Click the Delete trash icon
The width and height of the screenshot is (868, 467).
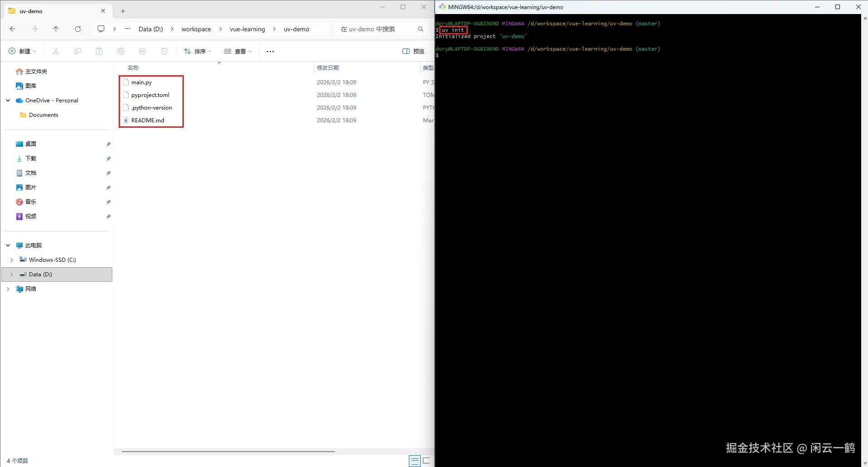coord(164,51)
